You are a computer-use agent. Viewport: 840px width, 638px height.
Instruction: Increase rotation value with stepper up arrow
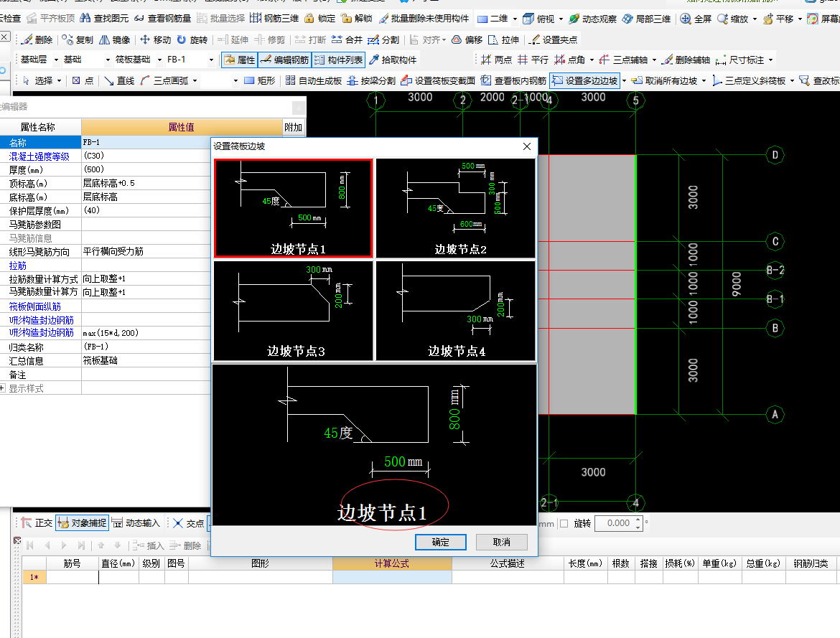point(638,520)
